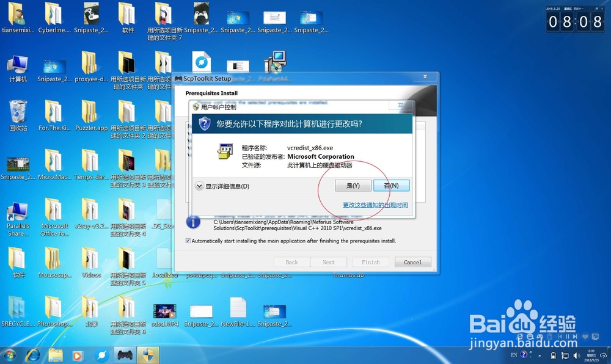Select the Photoshop... folder icon
This screenshot has width=611, height=364.
pyautogui.click(x=54, y=311)
